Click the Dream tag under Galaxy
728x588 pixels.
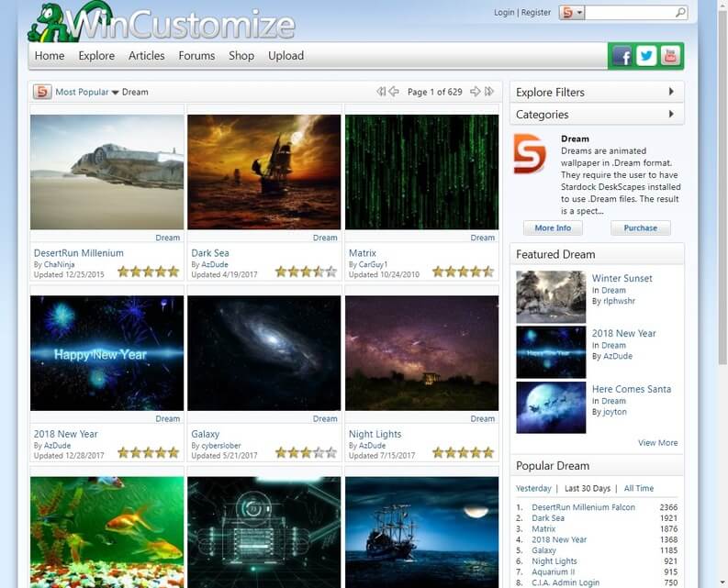click(325, 418)
